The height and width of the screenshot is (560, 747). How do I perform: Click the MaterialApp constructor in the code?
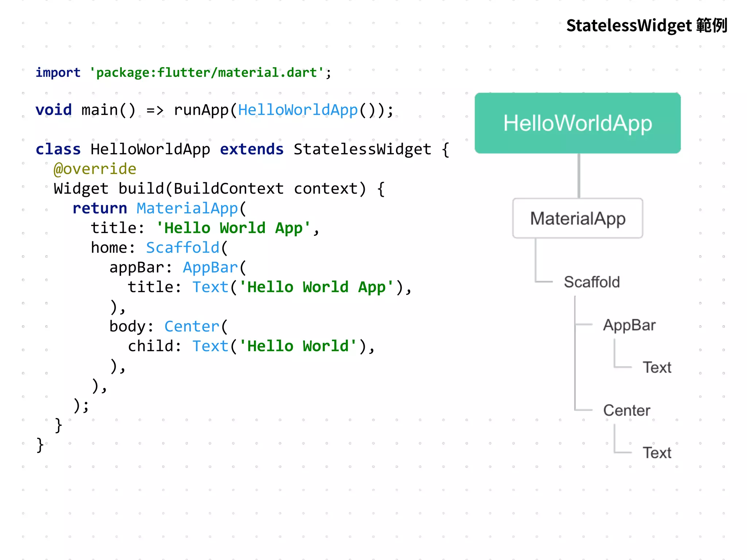pos(187,208)
